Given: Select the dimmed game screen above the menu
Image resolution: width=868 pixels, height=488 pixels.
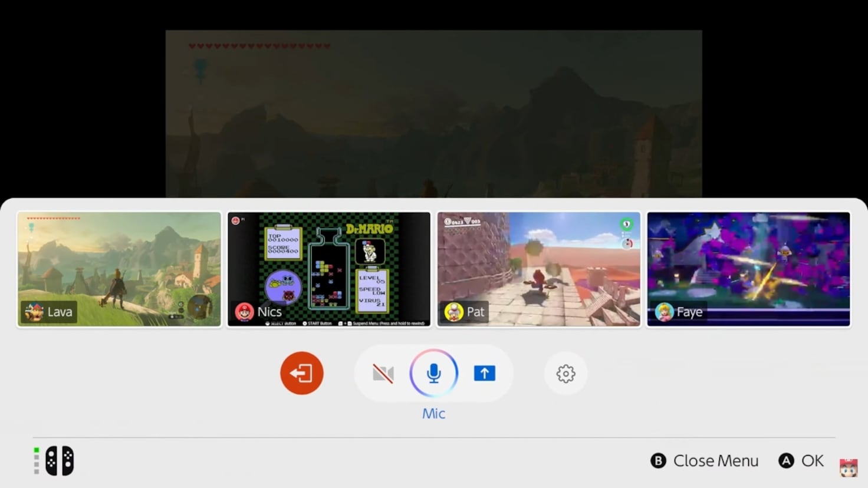Looking at the screenshot, I should click(433, 112).
